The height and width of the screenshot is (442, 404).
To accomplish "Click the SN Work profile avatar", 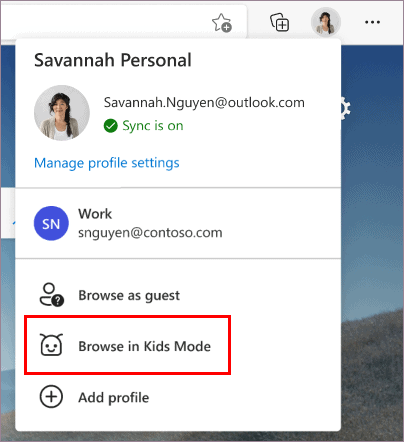I will point(51,223).
